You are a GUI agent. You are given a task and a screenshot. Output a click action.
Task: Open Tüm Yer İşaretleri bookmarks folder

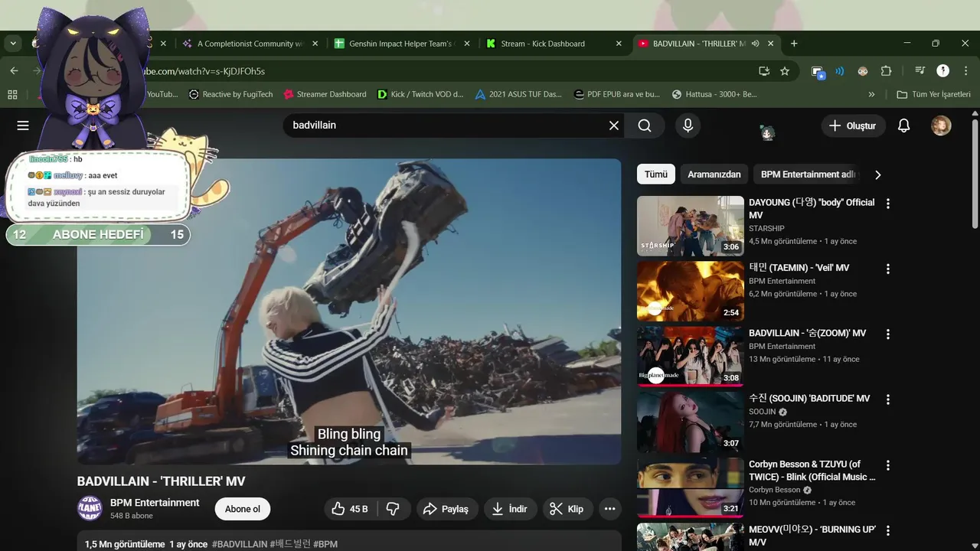933,94
